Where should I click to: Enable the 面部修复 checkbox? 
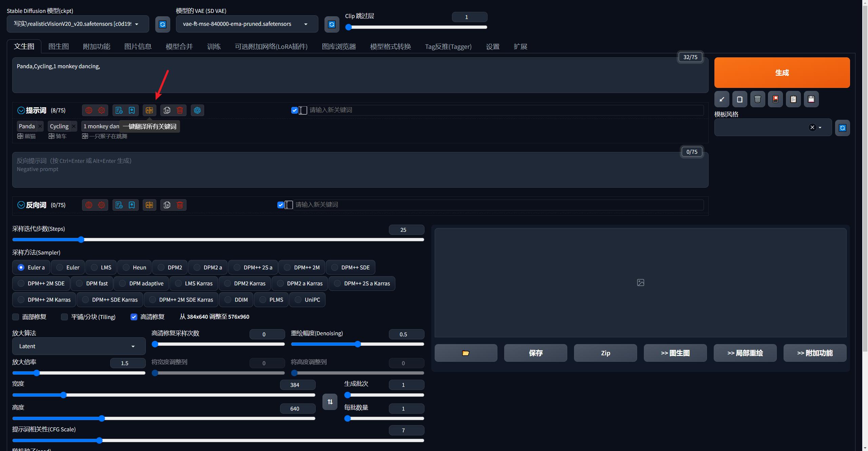pos(16,317)
